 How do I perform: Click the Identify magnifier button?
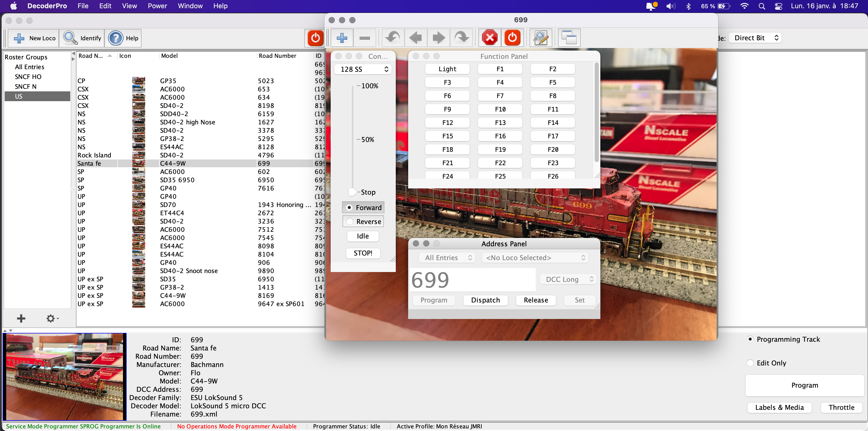tap(82, 38)
